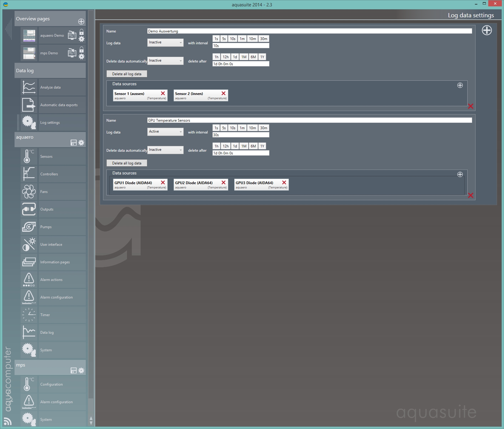The height and width of the screenshot is (429, 504).
Task: Choose 1Y delete-after preset for Demo Auswertung
Action: (262, 57)
